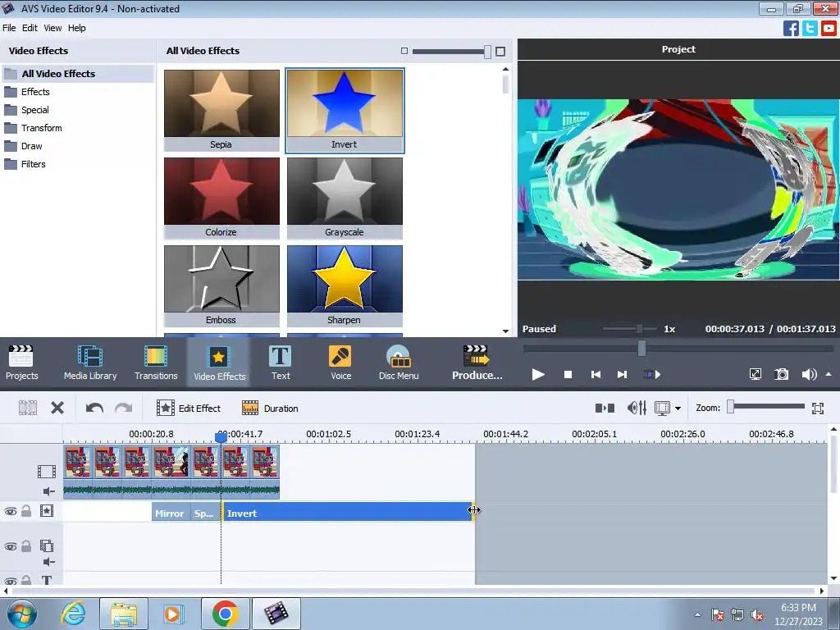The image size is (840, 630).
Task: Open the YouTube link icon
Action: click(x=829, y=28)
